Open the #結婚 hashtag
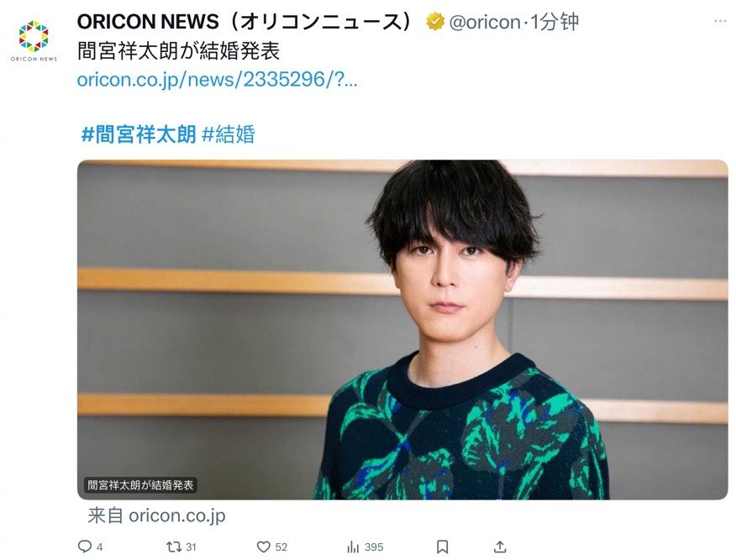Screen dimensions: 736x560 [229, 134]
